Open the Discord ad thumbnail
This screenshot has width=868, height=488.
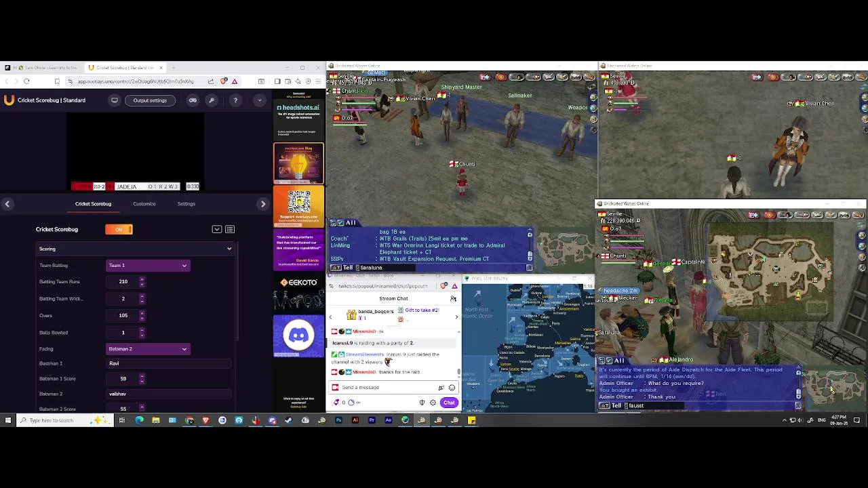click(x=298, y=335)
